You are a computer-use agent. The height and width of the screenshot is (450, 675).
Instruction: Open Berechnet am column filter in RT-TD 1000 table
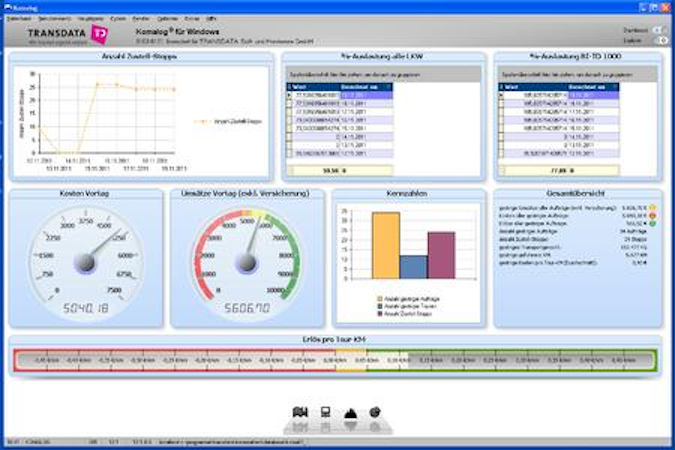tap(615, 87)
